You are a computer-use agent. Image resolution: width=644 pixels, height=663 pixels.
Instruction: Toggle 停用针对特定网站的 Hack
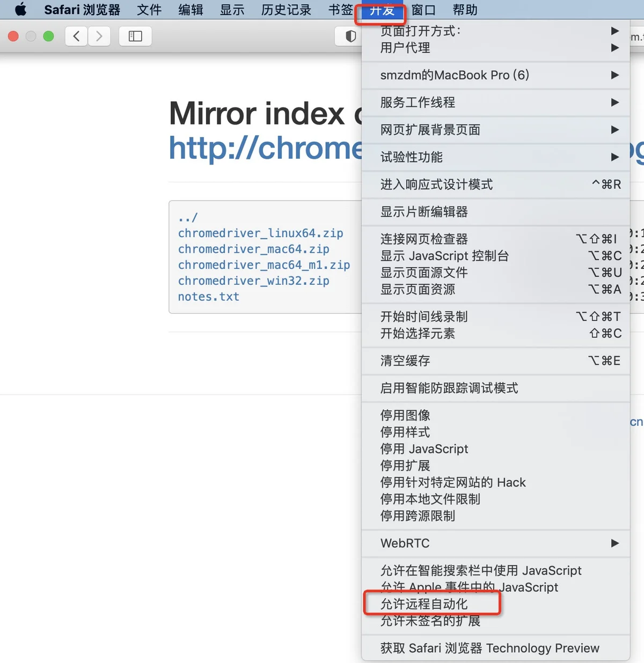click(x=496, y=482)
